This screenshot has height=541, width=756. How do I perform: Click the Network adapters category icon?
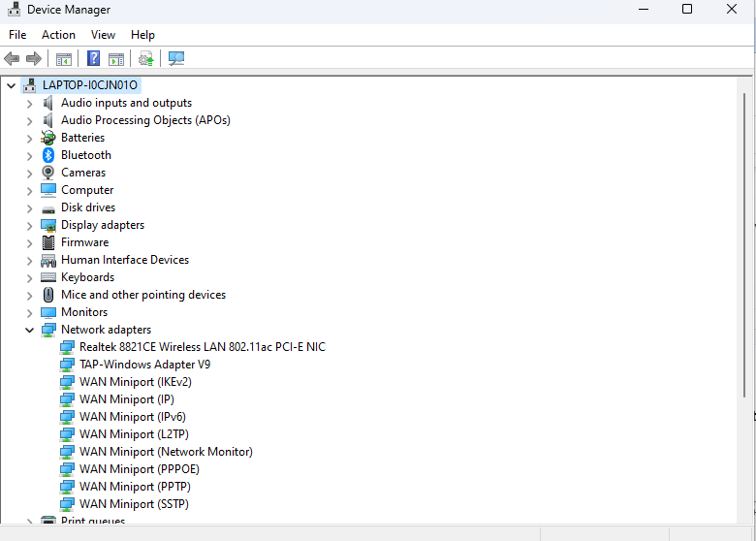click(48, 330)
